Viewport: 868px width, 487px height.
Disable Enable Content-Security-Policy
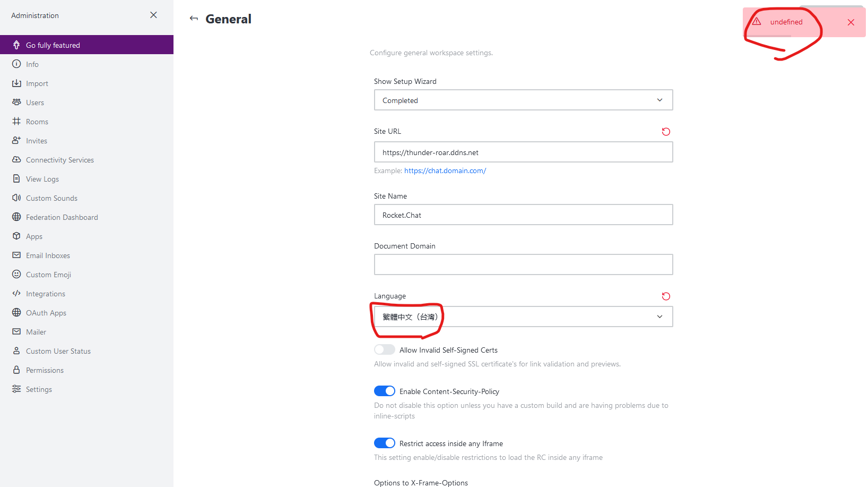click(x=384, y=391)
